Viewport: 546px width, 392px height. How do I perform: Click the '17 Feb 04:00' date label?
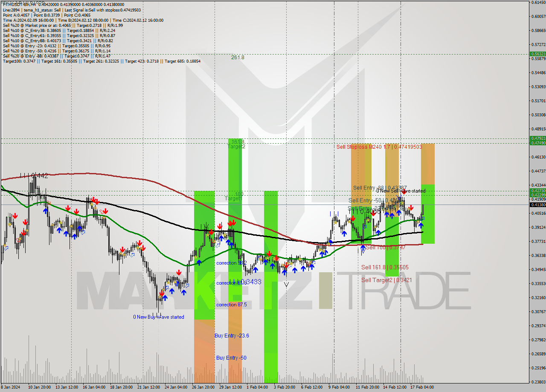point(423,387)
